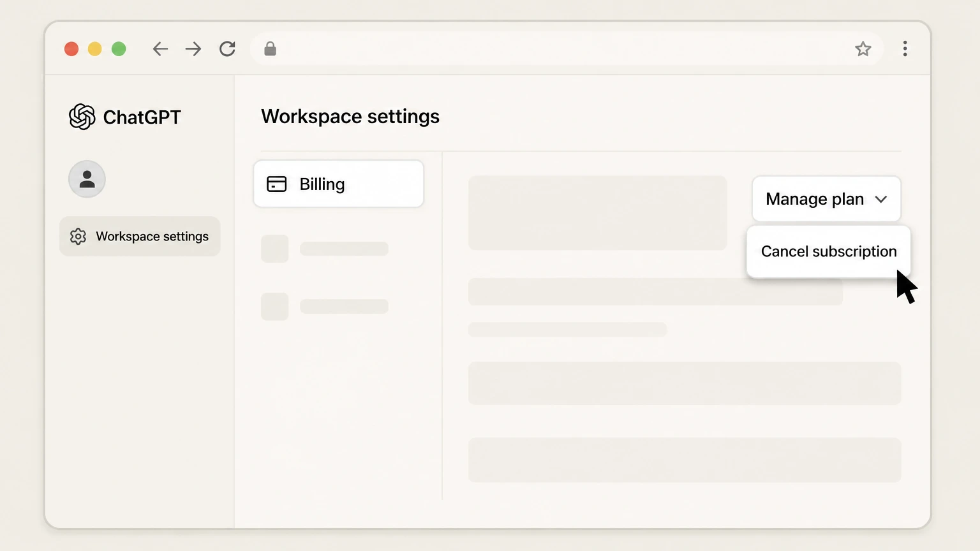Click inside the browser address bar

tap(567, 49)
